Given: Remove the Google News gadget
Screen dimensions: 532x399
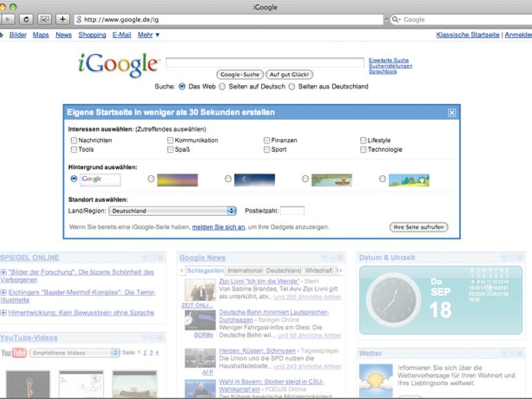Looking at the screenshot, I should pos(340,257).
